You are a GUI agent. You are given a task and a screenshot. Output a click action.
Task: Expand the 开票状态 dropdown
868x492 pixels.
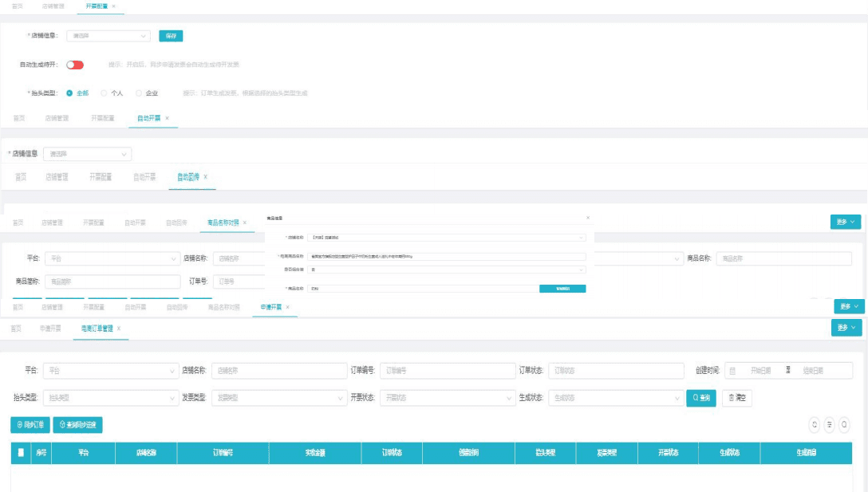[x=448, y=397]
